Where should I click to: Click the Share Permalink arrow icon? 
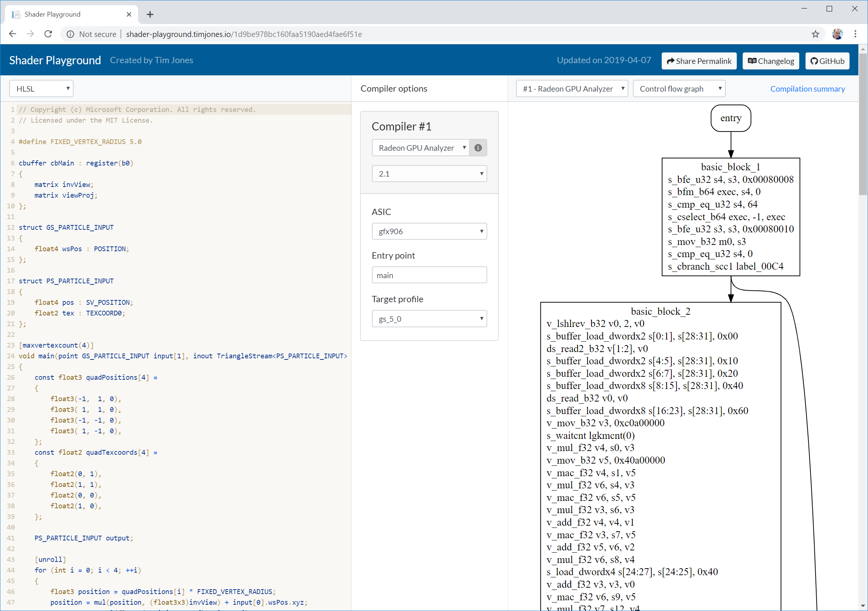(x=671, y=61)
